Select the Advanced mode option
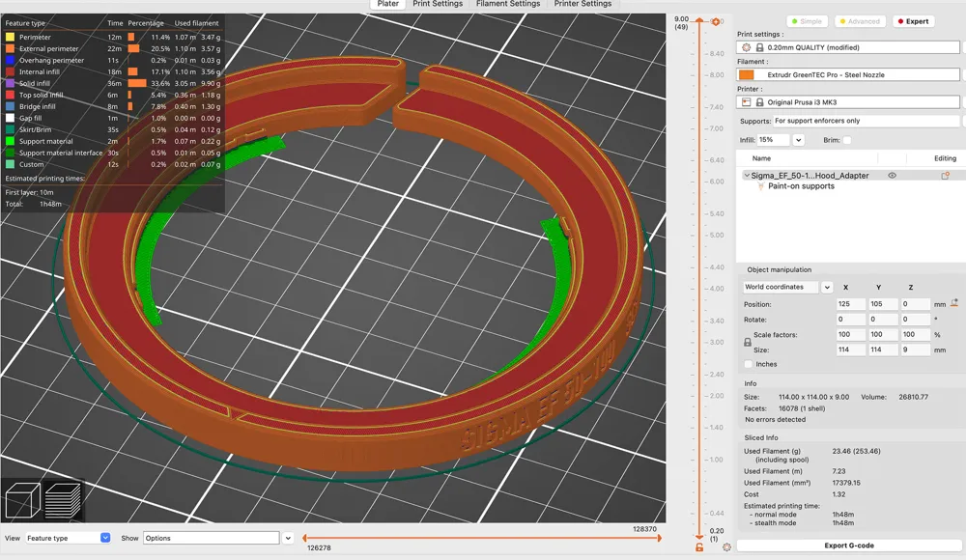Viewport: 966px width, 560px height. [x=860, y=21]
